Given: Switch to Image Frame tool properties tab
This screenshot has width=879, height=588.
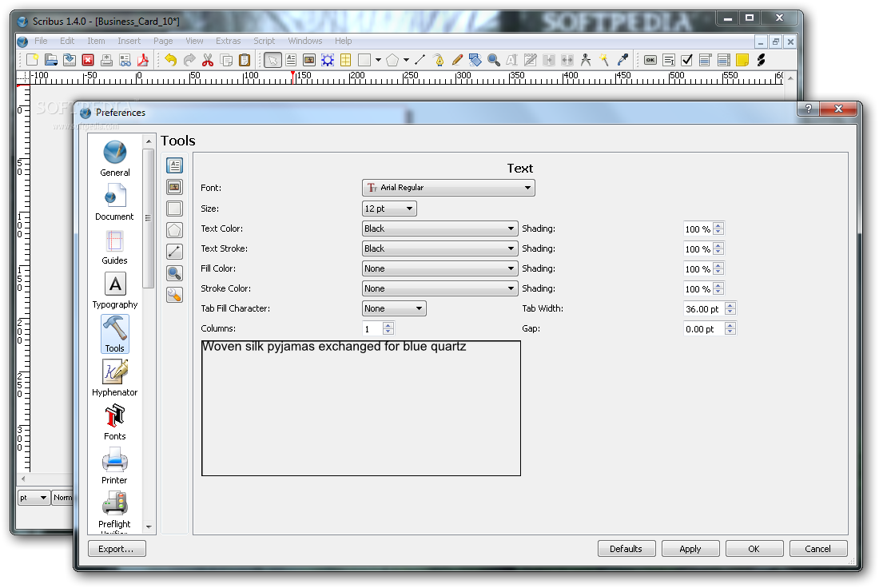Looking at the screenshot, I should coord(174,187).
